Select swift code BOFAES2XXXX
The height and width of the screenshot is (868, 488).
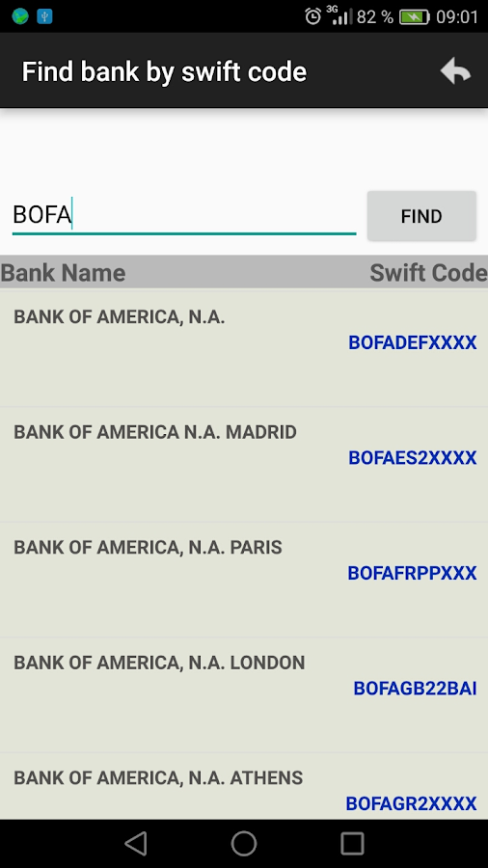(412, 458)
